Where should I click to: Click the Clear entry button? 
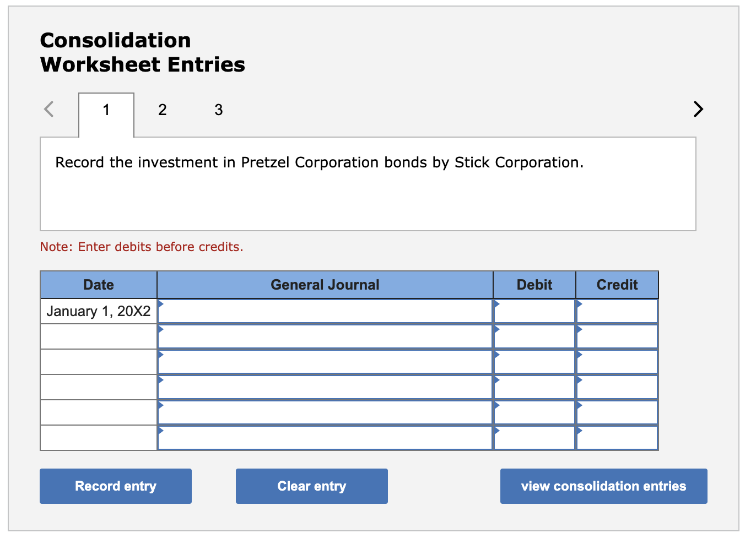pyautogui.click(x=311, y=486)
